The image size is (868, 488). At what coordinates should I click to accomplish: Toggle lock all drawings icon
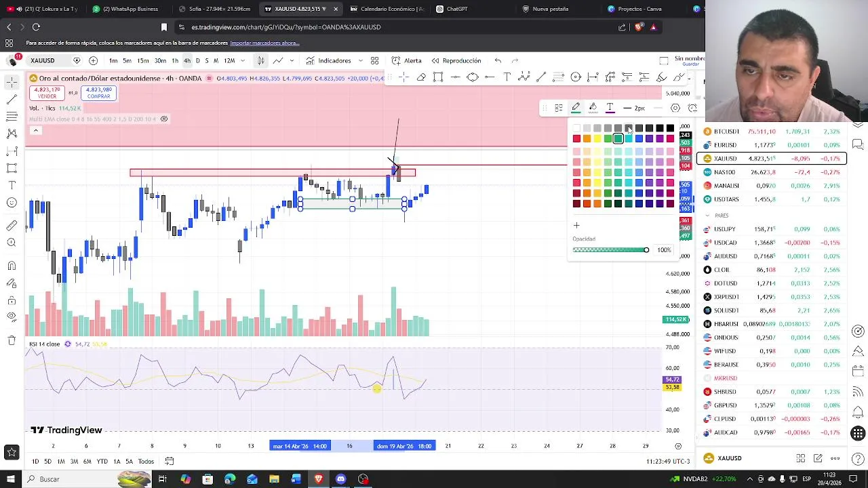pyautogui.click(x=12, y=301)
